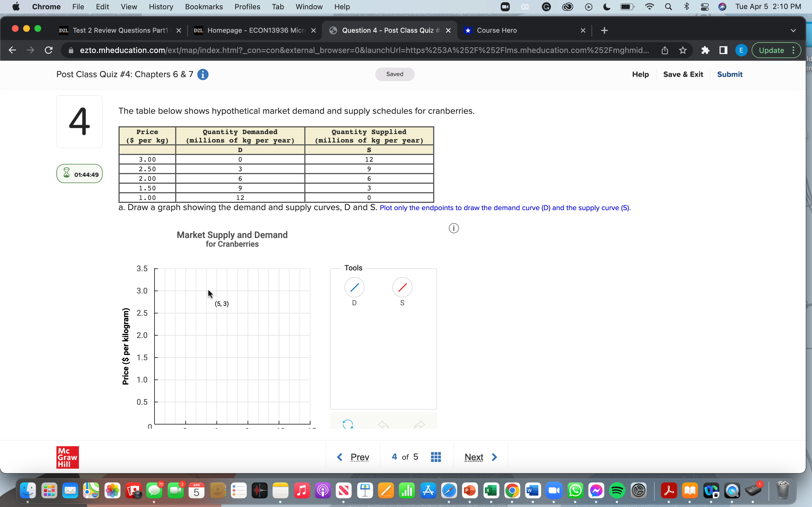Image resolution: width=812 pixels, height=507 pixels.
Task: Open the Chrome extensions puzzle icon
Action: 705,50
